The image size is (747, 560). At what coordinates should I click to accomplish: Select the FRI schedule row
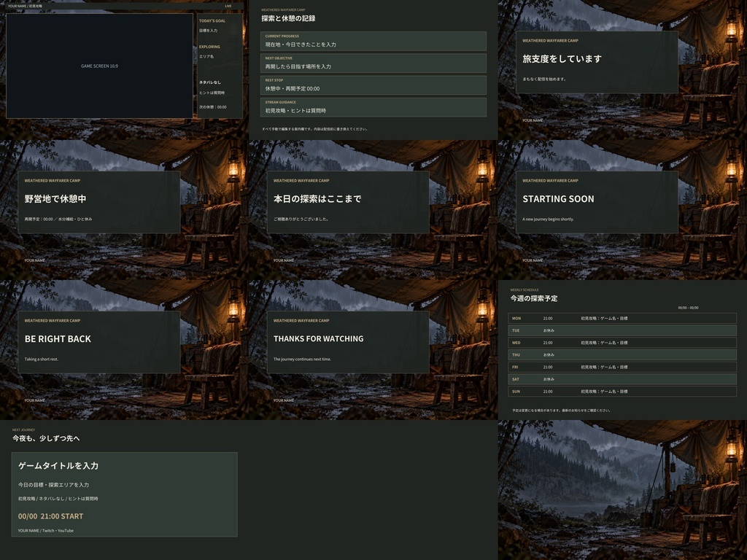[622, 367]
